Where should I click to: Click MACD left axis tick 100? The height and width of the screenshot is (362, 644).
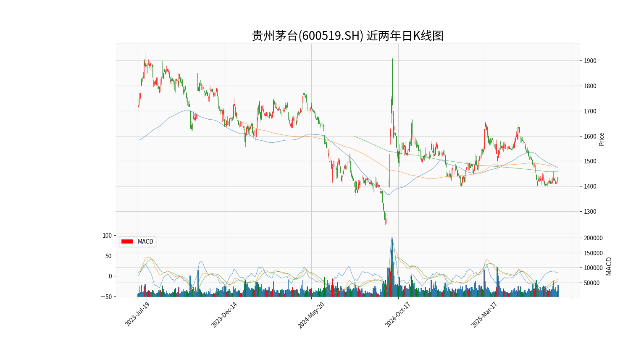pyautogui.click(x=107, y=236)
